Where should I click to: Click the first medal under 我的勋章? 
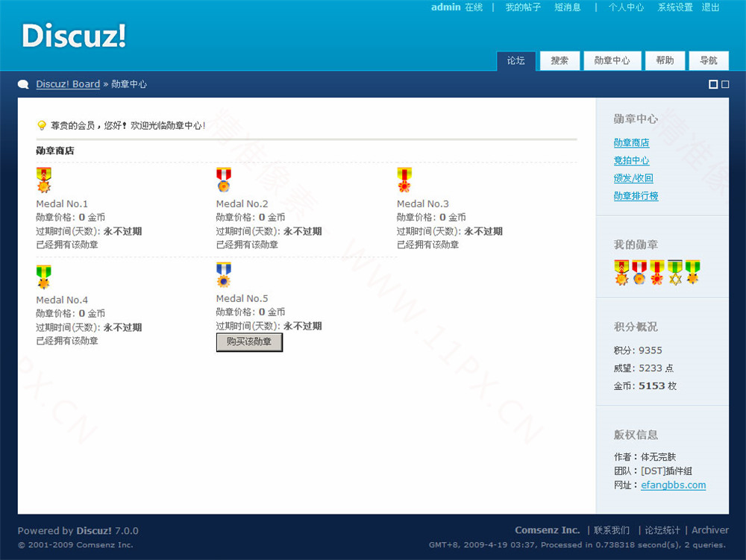click(621, 272)
